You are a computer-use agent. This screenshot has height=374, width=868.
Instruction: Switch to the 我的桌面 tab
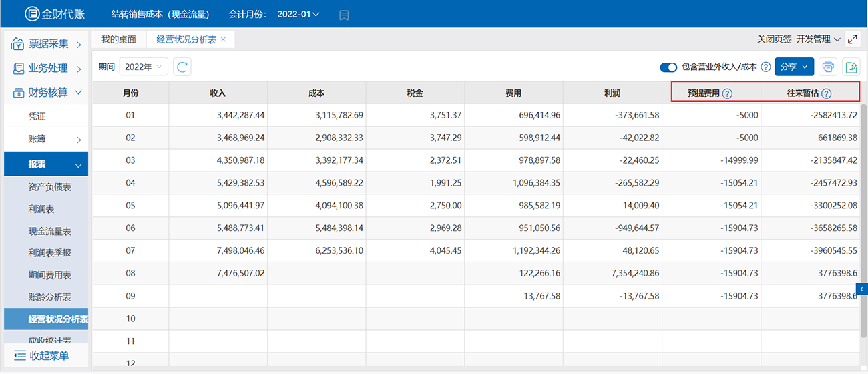click(x=119, y=39)
